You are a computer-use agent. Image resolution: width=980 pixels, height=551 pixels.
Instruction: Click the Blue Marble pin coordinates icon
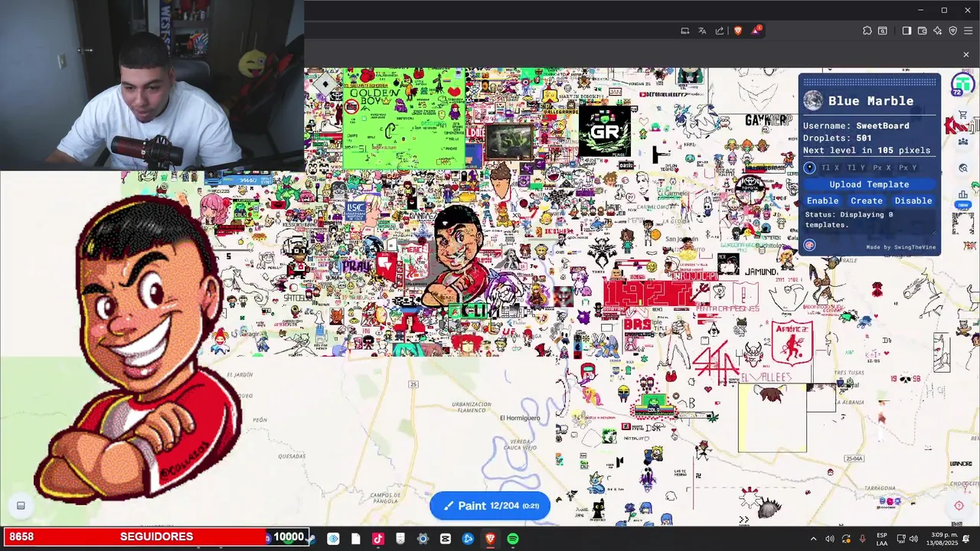pyautogui.click(x=809, y=168)
